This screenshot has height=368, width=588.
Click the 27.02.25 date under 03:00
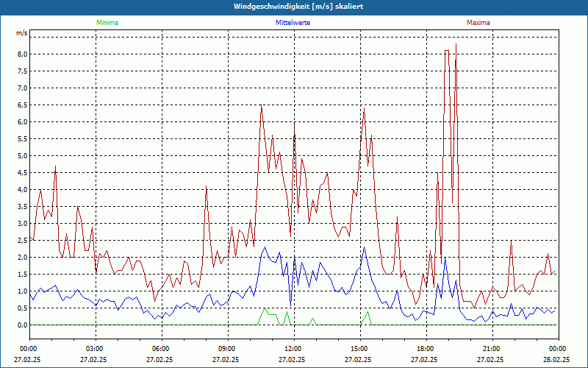(x=93, y=359)
